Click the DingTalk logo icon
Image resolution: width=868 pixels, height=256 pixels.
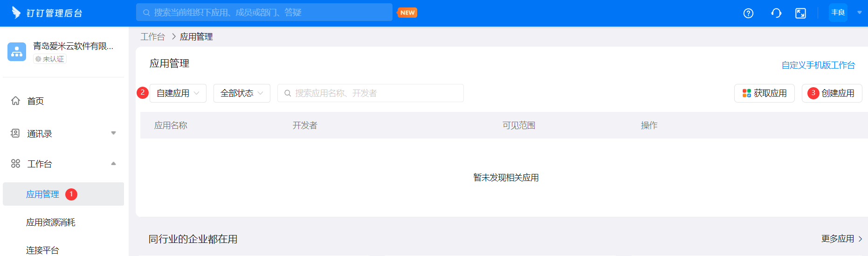16,13
